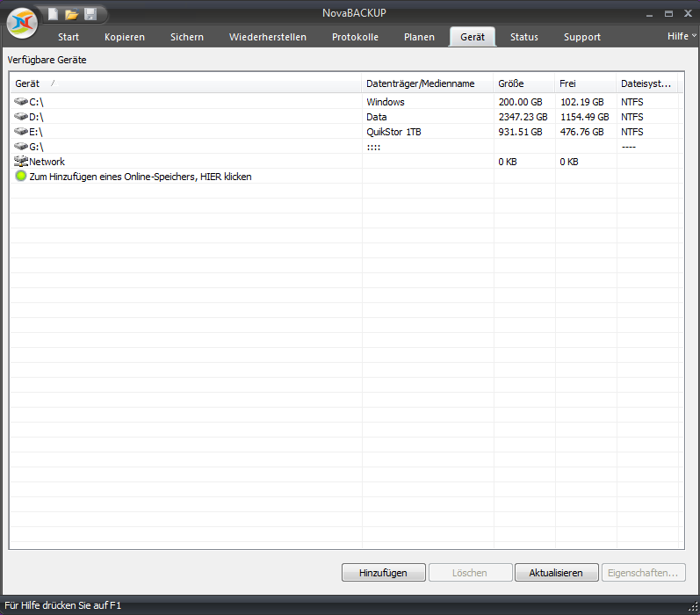Click the Network device icon
Viewport: 700px width, 615px height.
click(x=21, y=162)
